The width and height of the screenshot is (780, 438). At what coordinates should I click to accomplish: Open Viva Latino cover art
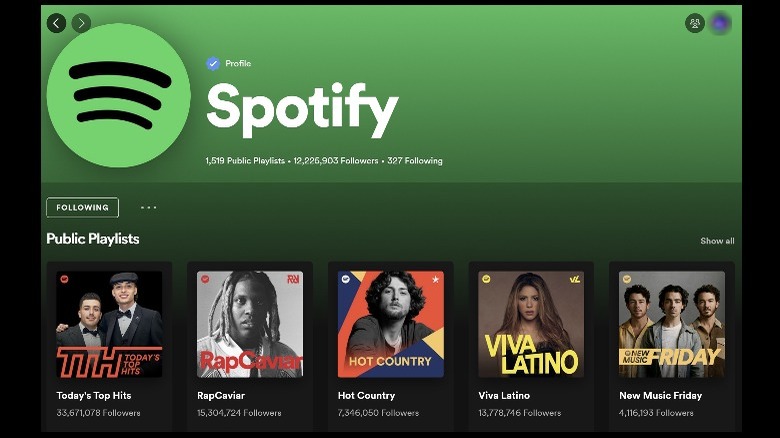click(531, 324)
